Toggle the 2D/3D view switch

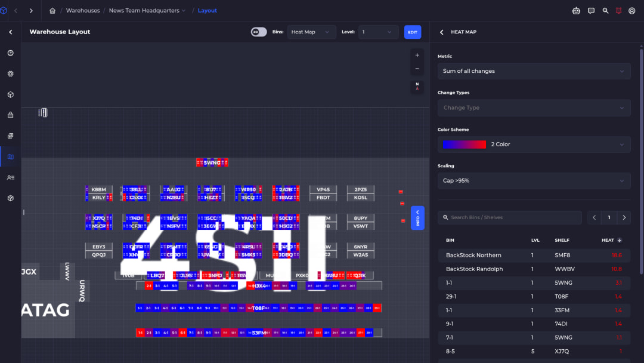[x=259, y=32]
